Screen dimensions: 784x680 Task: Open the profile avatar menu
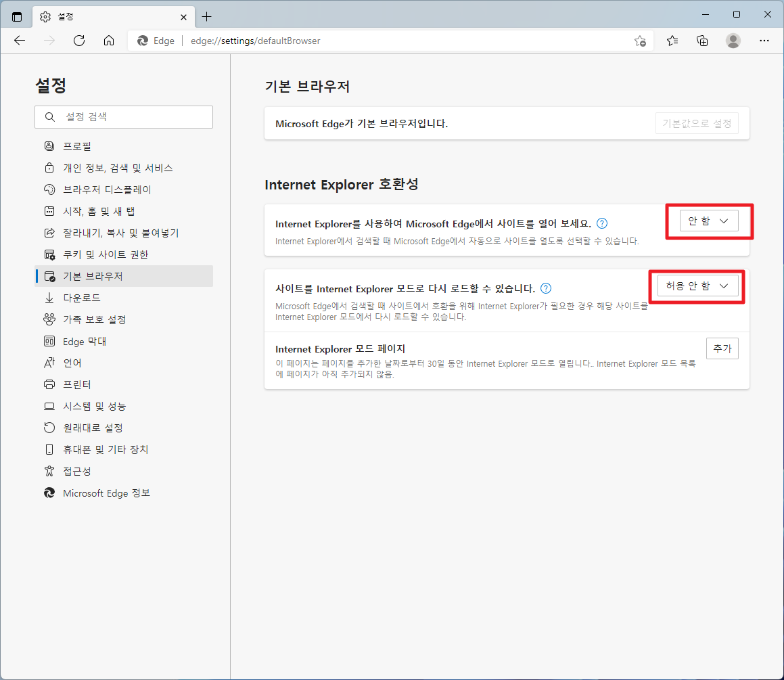point(733,41)
